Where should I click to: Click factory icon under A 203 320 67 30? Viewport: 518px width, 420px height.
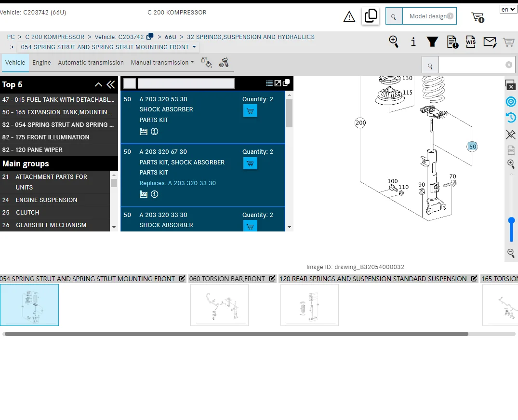click(x=144, y=194)
